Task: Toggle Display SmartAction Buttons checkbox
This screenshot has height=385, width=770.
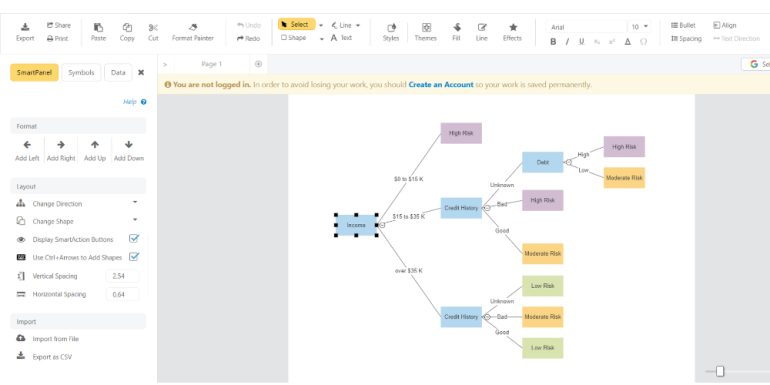Action: pyautogui.click(x=134, y=239)
